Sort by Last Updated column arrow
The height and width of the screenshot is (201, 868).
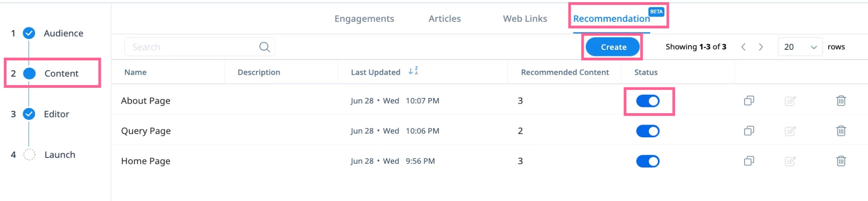click(x=413, y=71)
